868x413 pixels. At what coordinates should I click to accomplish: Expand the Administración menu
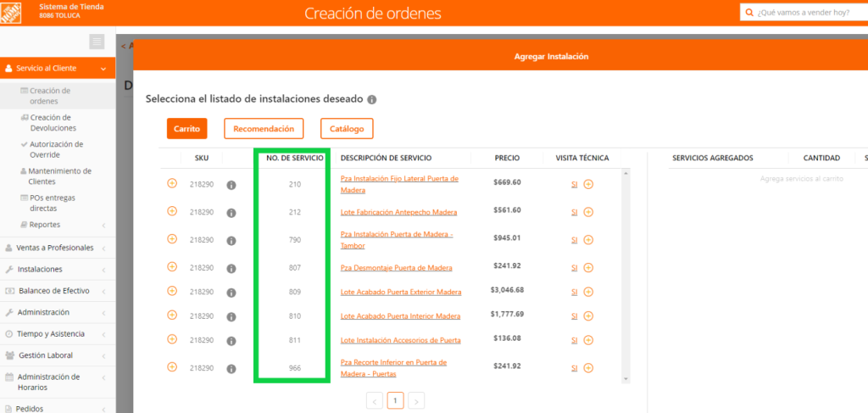pyautogui.click(x=58, y=313)
